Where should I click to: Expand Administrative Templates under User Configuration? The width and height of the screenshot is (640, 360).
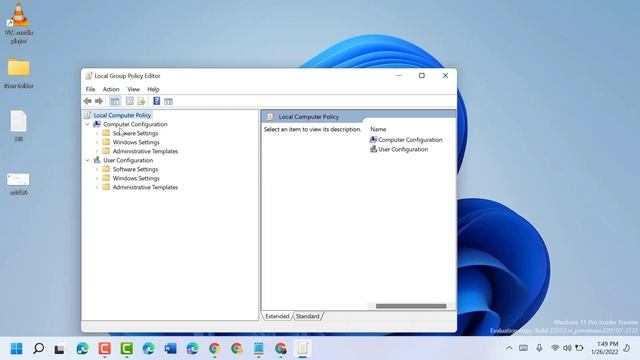pos(97,187)
